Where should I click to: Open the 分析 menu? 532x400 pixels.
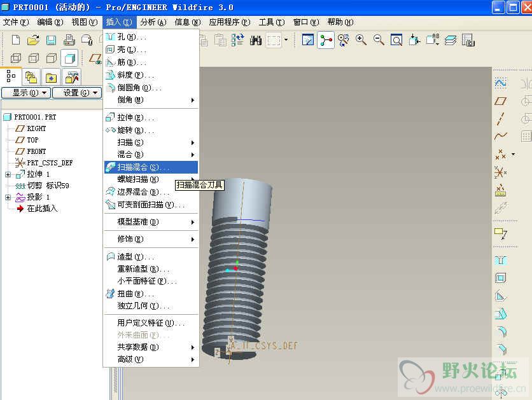[153, 22]
